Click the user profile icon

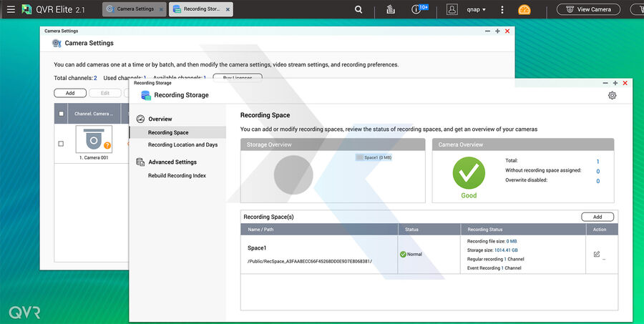(452, 9)
